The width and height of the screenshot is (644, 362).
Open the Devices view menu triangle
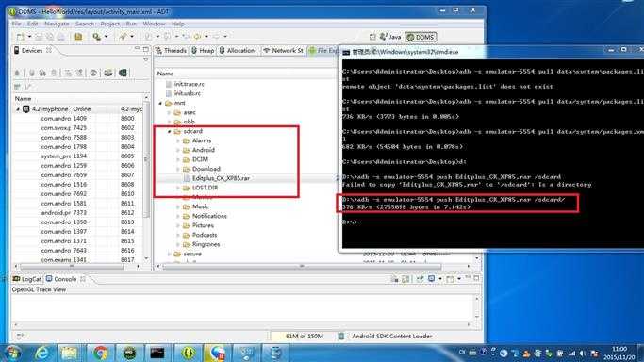point(145,60)
